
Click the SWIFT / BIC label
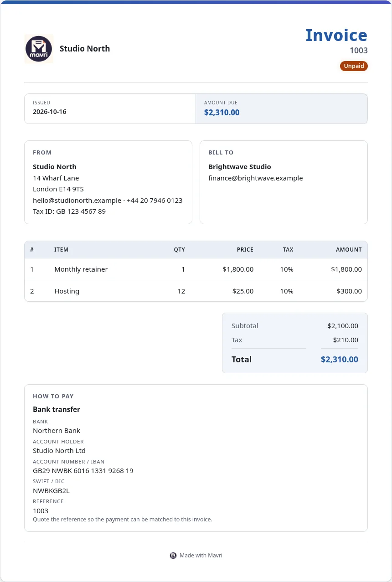[49, 481]
